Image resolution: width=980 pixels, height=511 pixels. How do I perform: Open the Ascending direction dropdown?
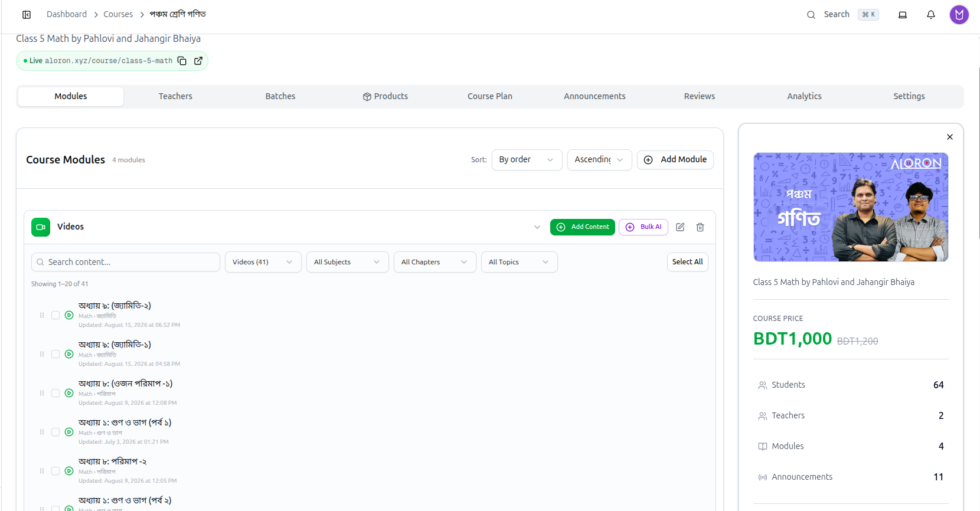[x=599, y=160]
